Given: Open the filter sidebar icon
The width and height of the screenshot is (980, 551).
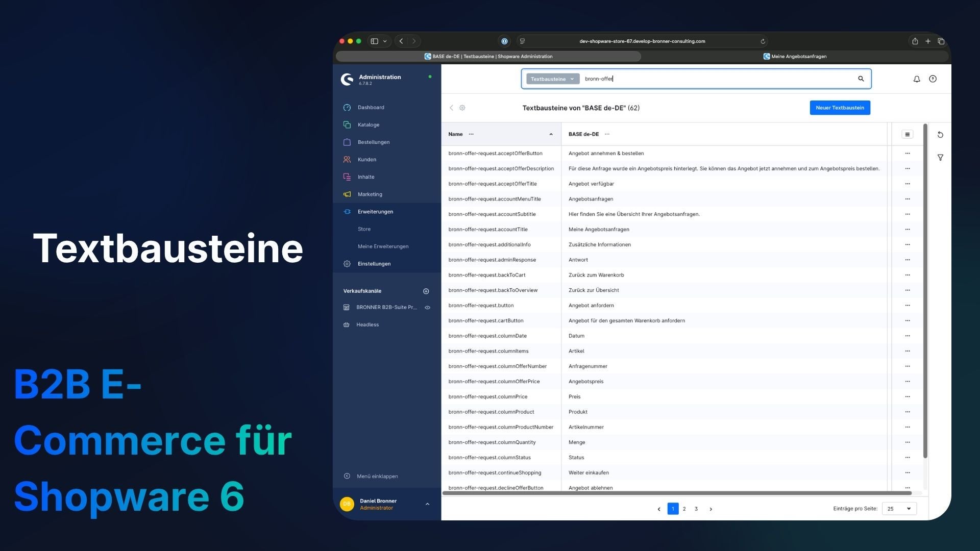Looking at the screenshot, I should 940,158.
